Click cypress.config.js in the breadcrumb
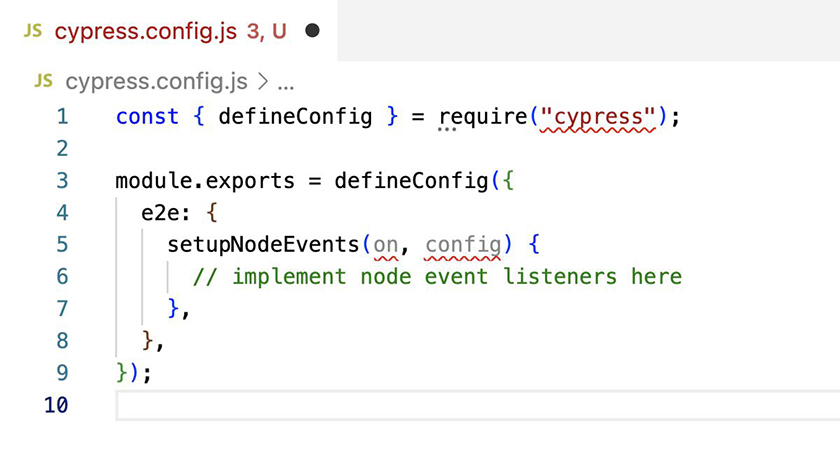Screen dimensions: 840x449 coord(156,82)
